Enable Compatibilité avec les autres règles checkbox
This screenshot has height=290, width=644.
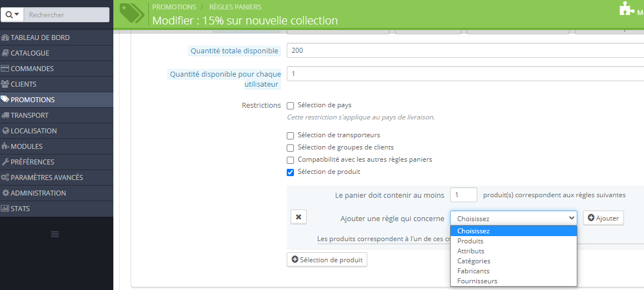click(x=291, y=160)
